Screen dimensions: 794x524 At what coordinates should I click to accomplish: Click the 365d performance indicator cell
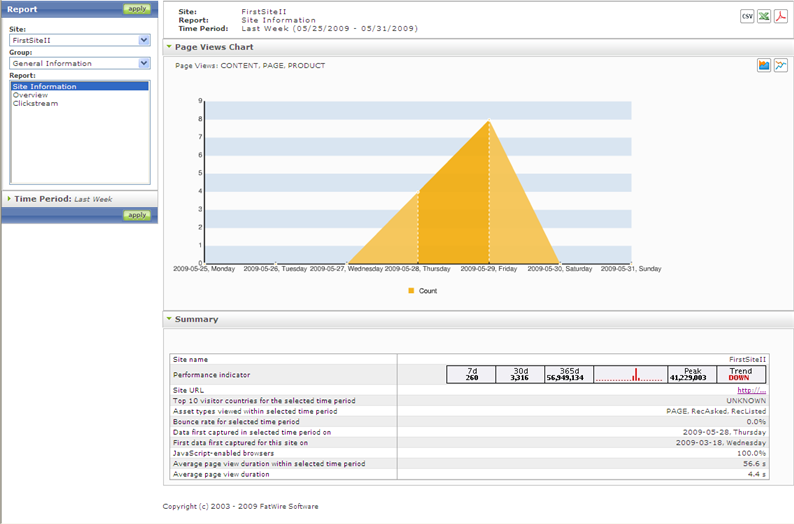click(x=569, y=374)
